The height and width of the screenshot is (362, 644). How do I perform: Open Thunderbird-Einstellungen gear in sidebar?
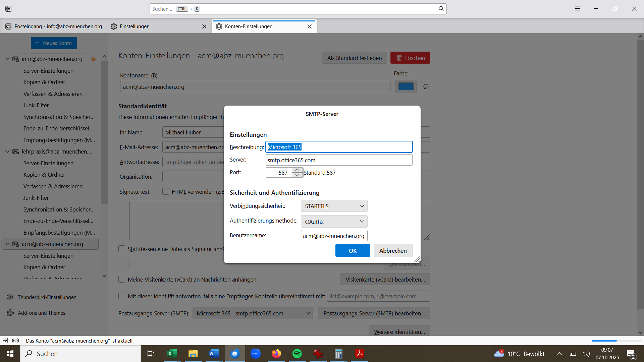(x=10, y=297)
